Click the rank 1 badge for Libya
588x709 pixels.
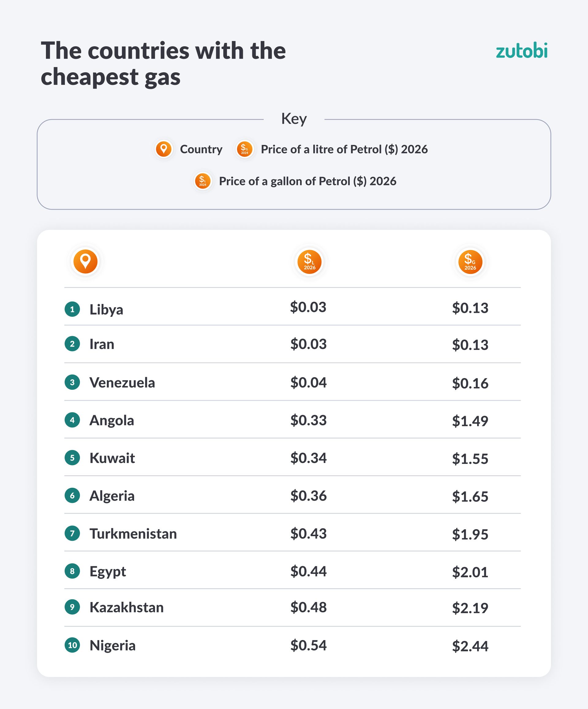click(72, 309)
